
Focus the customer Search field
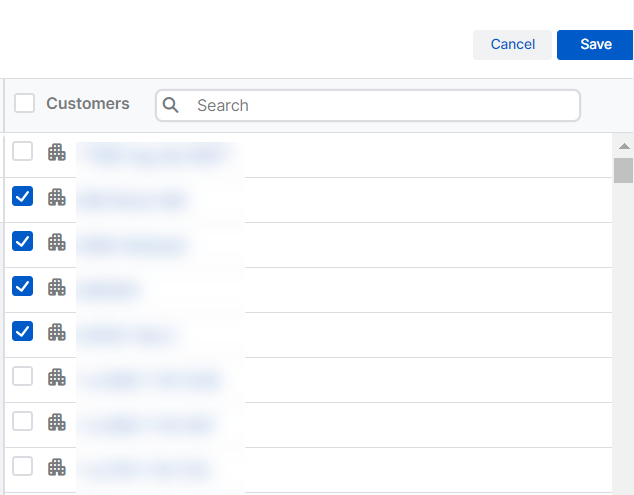pyautogui.click(x=380, y=105)
